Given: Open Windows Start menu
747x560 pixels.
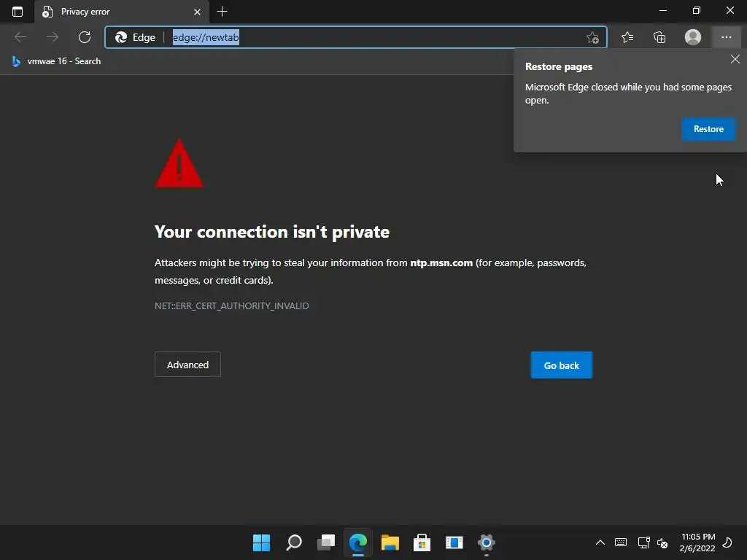Looking at the screenshot, I should click(261, 542).
